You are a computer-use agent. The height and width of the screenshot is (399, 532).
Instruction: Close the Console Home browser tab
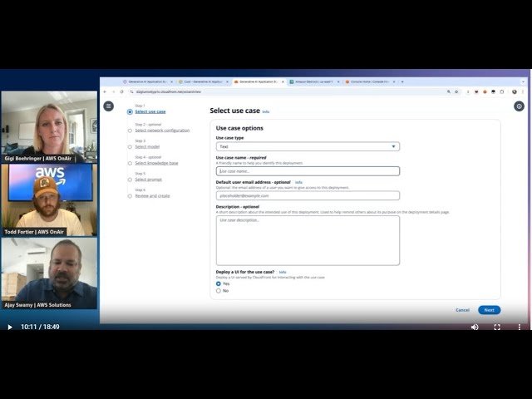(x=394, y=81)
